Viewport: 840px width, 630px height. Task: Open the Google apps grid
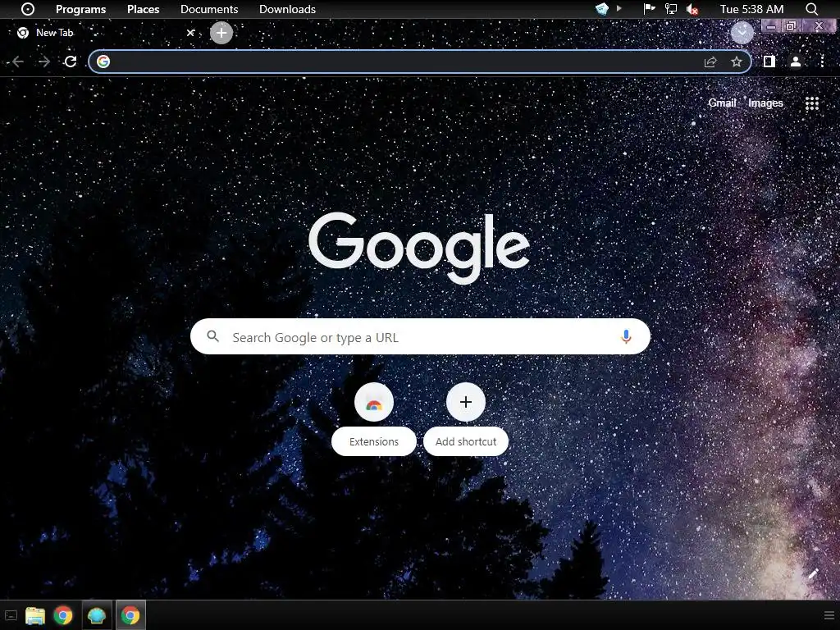click(x=812, y=103)
